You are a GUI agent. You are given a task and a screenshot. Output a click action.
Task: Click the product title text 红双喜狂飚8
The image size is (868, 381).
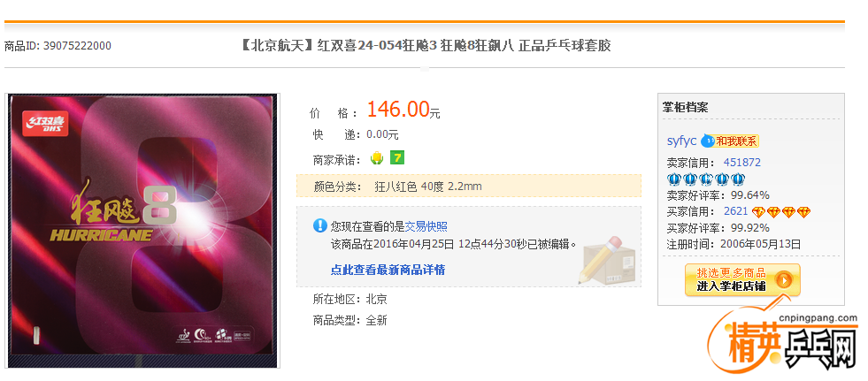425,46
